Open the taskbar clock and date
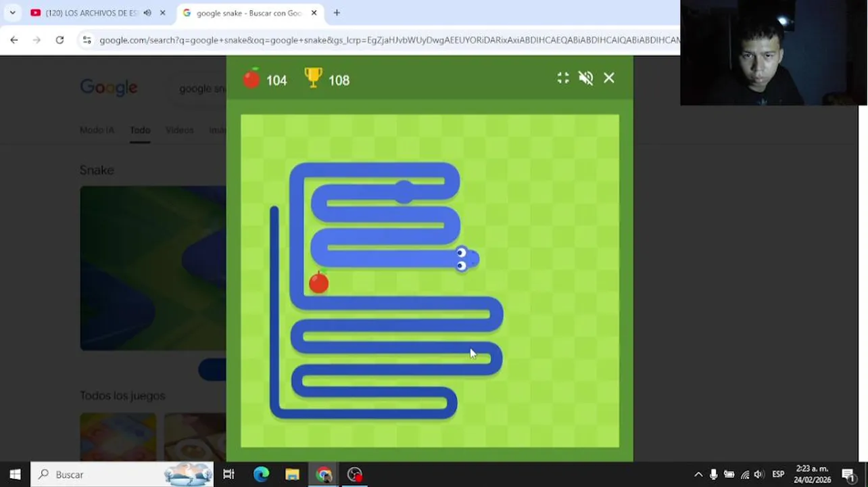The image size is (868, 487). [x=812, y=474]
